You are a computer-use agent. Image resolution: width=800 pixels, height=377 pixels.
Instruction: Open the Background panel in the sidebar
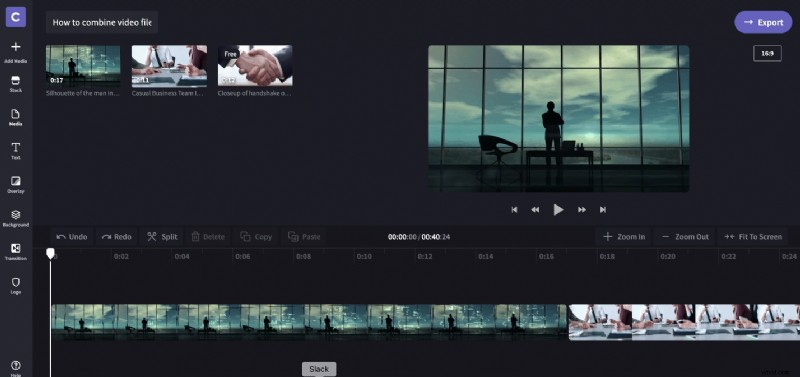[x=16, y=218]
